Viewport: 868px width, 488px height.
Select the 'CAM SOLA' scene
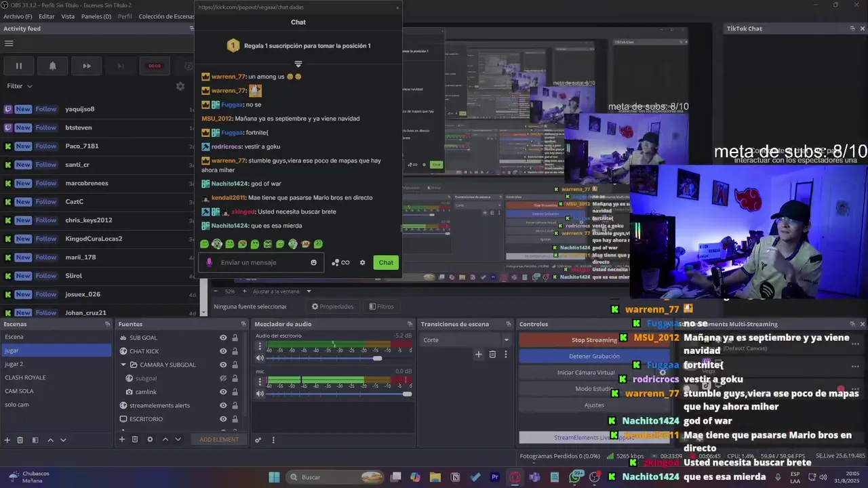56,391
